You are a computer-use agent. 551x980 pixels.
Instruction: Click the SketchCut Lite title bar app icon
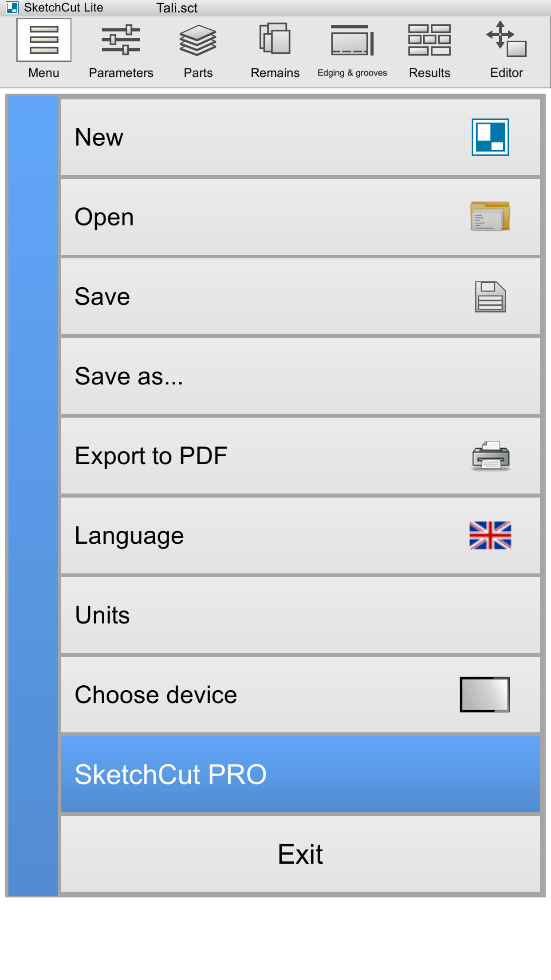[x=12, y=8]
